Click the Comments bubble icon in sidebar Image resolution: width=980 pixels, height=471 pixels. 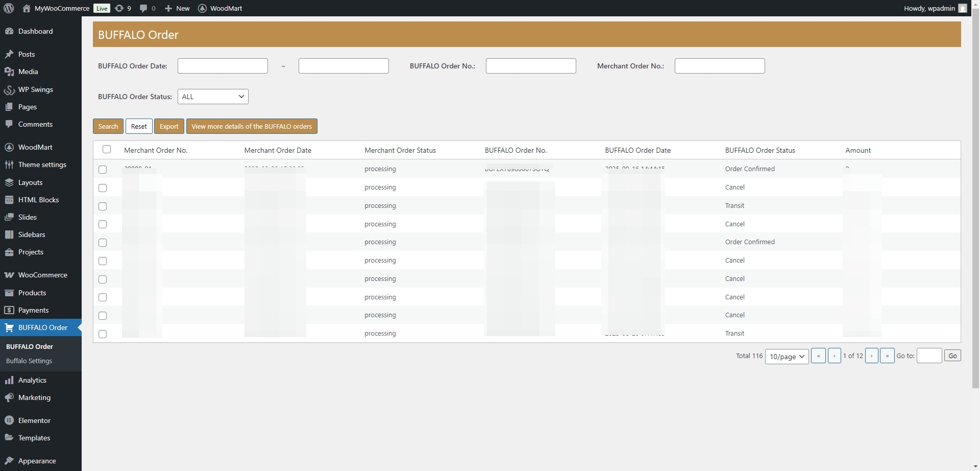coord(9,124)
